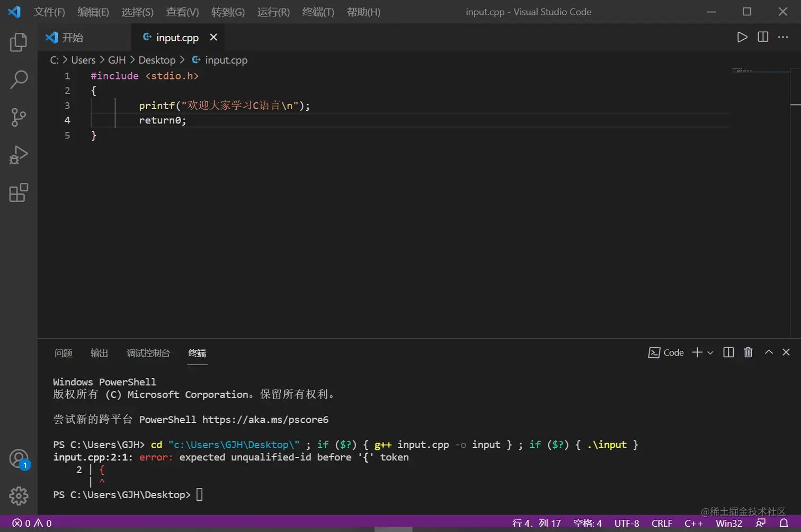The image size is (801, 532).
Task: Place cursor on #include <stdio.h> line
Action: click(x=145, y=76)
